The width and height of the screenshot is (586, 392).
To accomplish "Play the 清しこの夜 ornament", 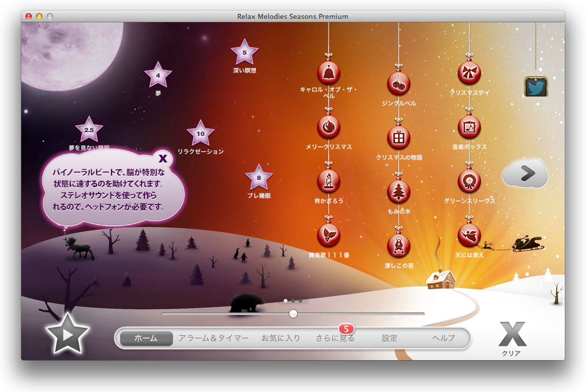I will (x=399, y=246).
